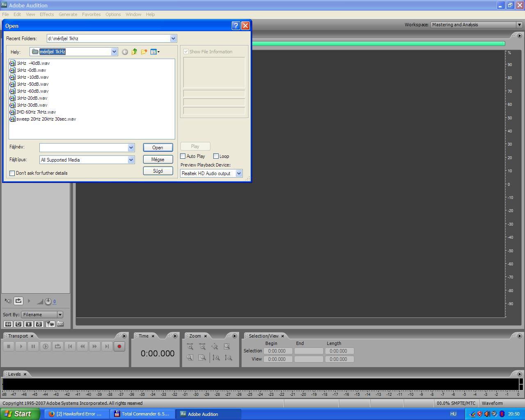Open the Sort By dropdown
The image size is (525, 420).
pos(60,315)
